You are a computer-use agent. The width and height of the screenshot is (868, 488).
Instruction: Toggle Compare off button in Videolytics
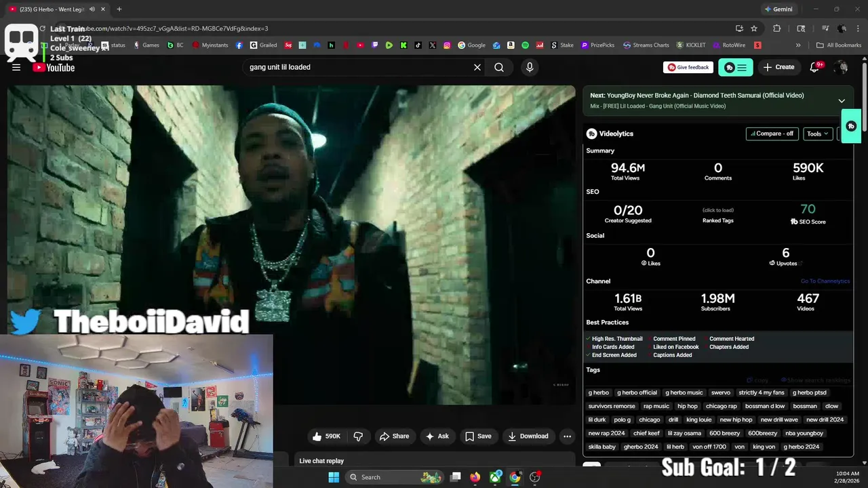point(772,134)
